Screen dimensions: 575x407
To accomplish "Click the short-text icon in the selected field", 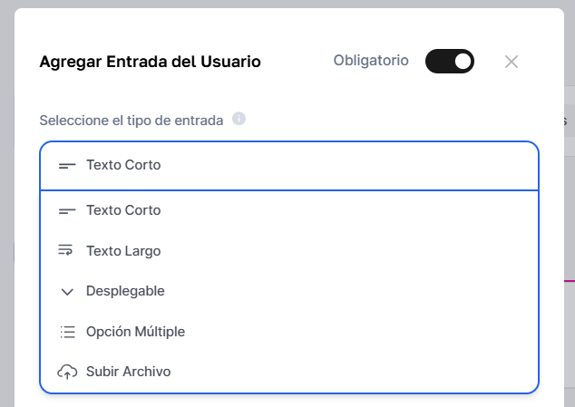I will [x=67, y=166].
